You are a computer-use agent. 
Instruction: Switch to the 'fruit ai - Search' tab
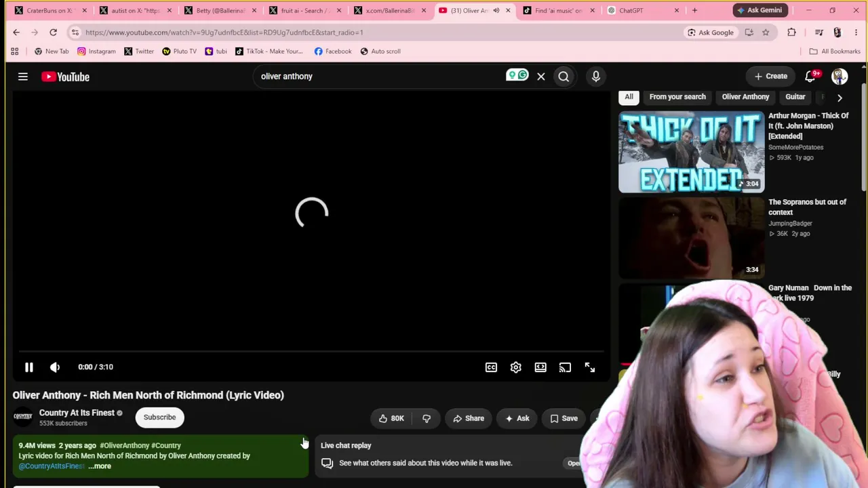click(x=304, y=10)
